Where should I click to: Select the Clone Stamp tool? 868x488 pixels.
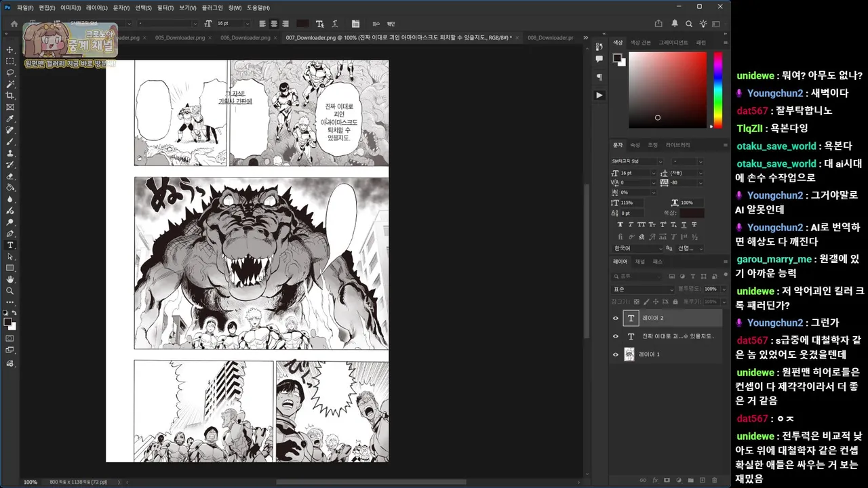[x=10, y=153]
